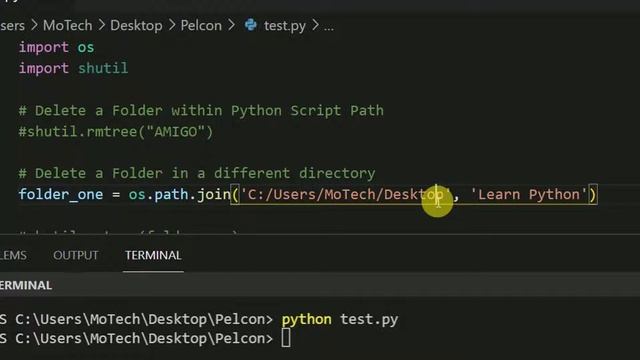Click comment 'Delete a Folder in a different directory'
Screen dimensions: 640x360
197,173
